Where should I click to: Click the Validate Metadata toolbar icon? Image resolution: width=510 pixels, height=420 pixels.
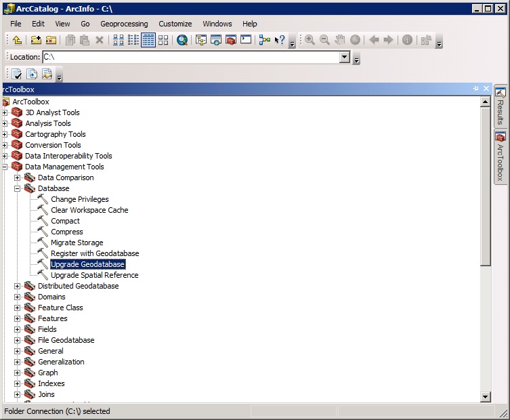(16, 74)
